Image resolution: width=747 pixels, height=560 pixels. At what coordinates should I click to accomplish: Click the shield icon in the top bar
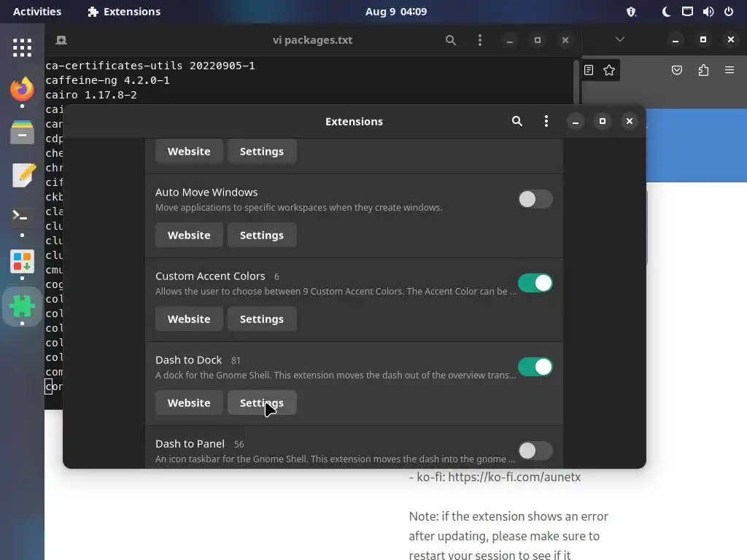(631, 12)
